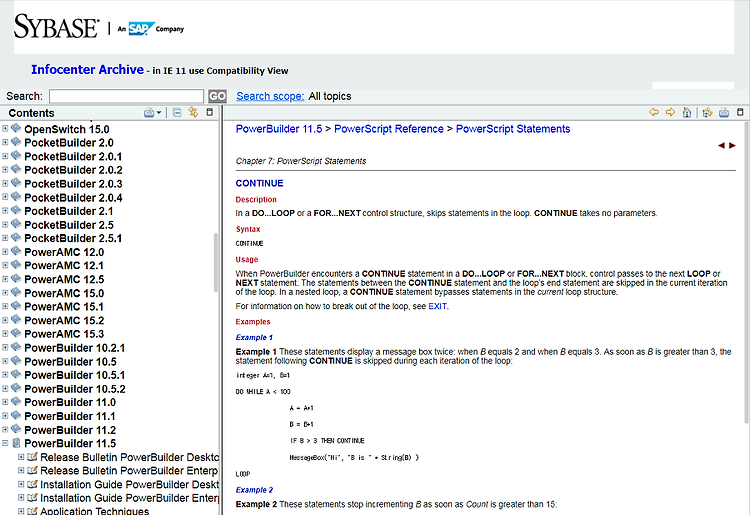Select PowerAMC 15.1 in contents tree
Image resolution: width=750 pixels, height=515 pixels.
64,307
